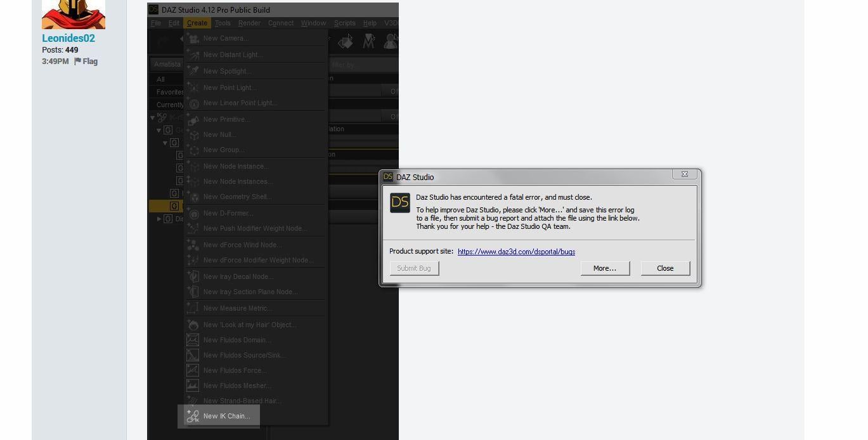The image size is (868, 440).
Task: Click the DS icon in DAZ Studio title bar
Action: click(x=153, y=10)
